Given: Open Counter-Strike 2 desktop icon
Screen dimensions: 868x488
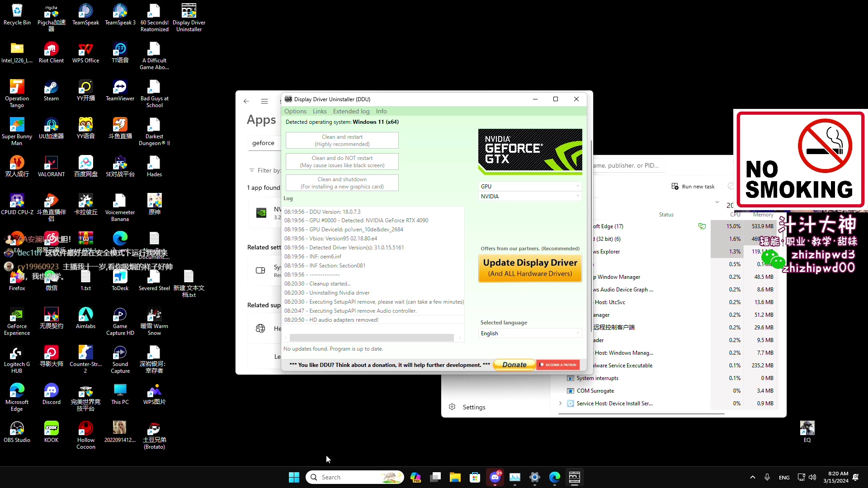Looking at the screenshot, I should tap(85, 360).
